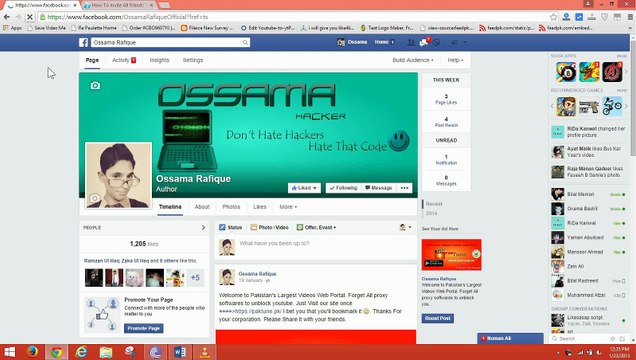Screen dimensions: 636x360
Task: Bookmark page with star icon
Action: point(553,17)
